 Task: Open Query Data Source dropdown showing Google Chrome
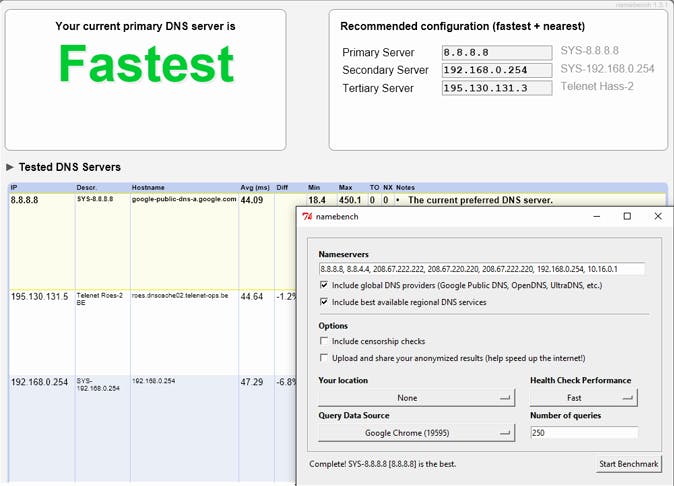[x=416, y=433]
